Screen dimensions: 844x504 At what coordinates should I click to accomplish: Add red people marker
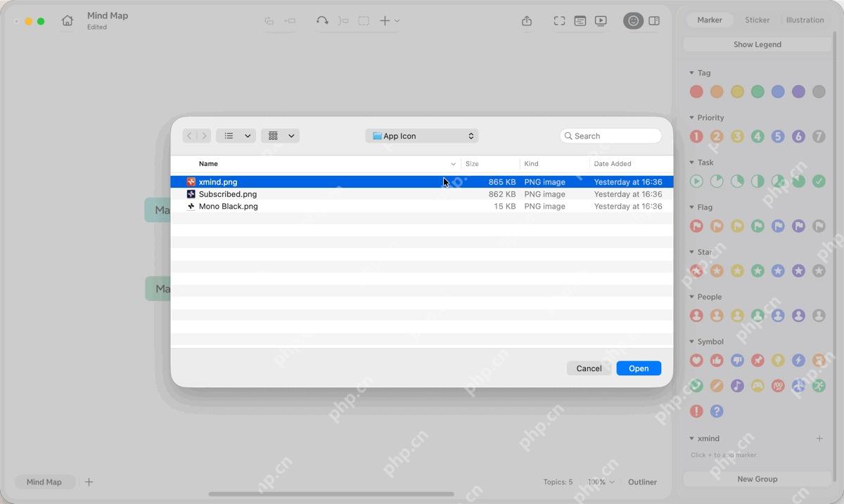[696, 316]
